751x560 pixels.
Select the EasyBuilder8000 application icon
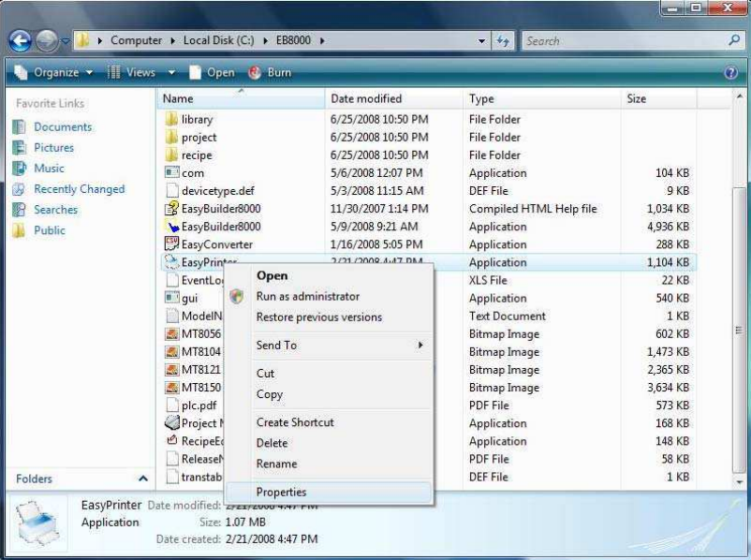point(171,226)
